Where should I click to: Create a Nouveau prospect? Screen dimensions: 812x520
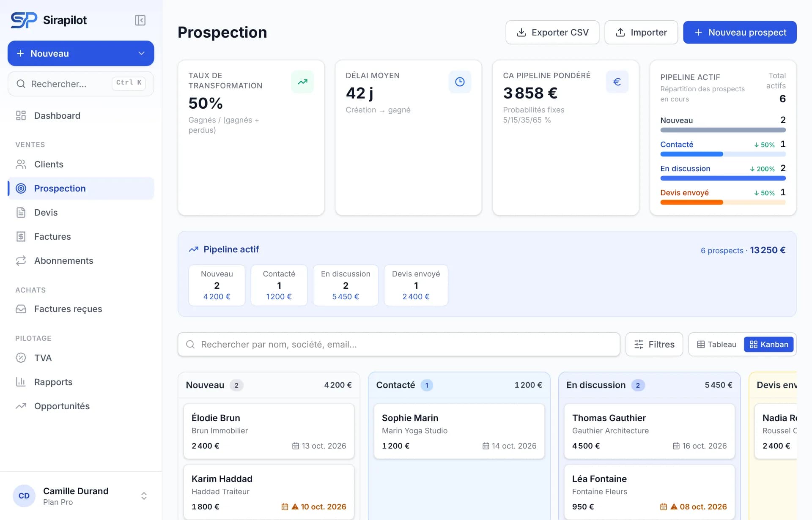(x=740, y=32)
